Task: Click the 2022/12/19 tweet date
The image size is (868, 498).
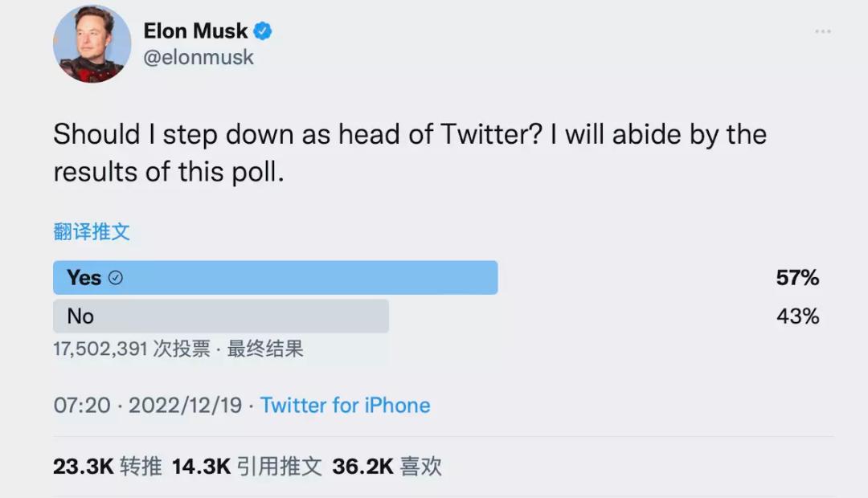Action: tap(185, 405)
